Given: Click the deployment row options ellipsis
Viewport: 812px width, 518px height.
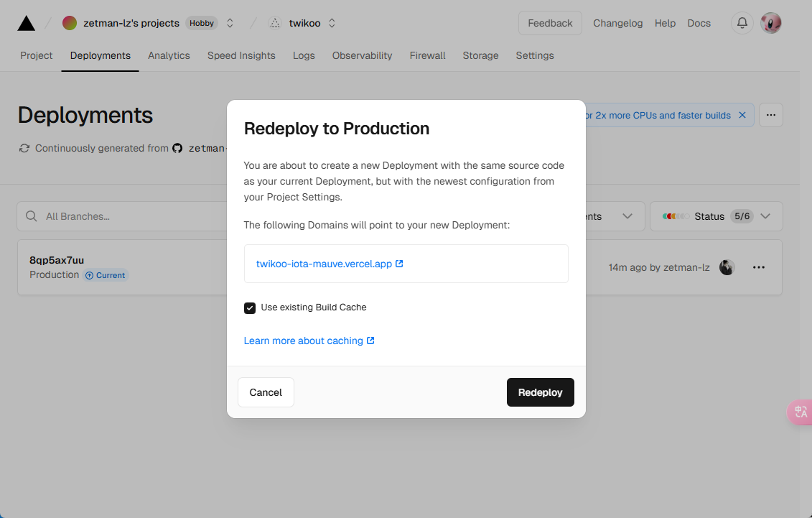Looking at the screenshot, I should 758,267.
